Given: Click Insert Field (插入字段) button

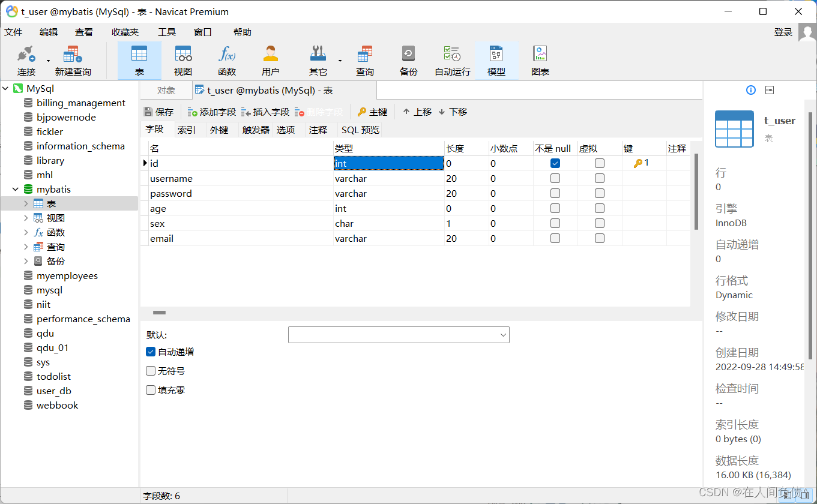Looking at the screenshot, I should pos(265,112).
